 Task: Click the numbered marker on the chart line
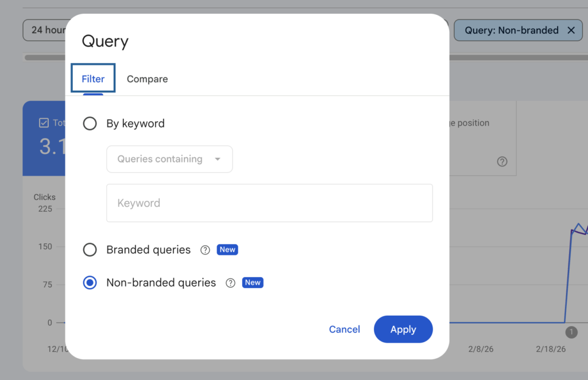tap(571, 332)
